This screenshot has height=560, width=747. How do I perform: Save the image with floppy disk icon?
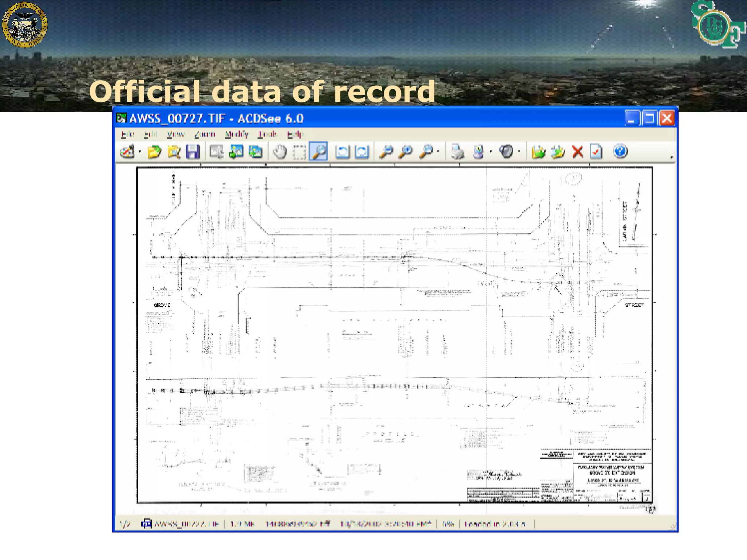point(193,151)
